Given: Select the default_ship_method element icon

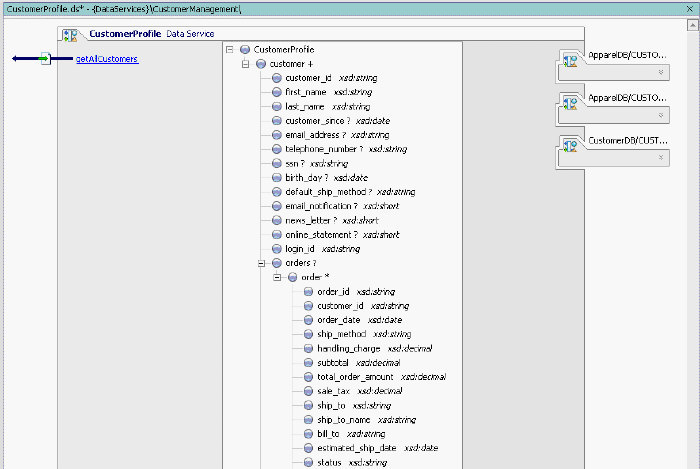Looking at the screenshot, I should (x=277, y=192).
